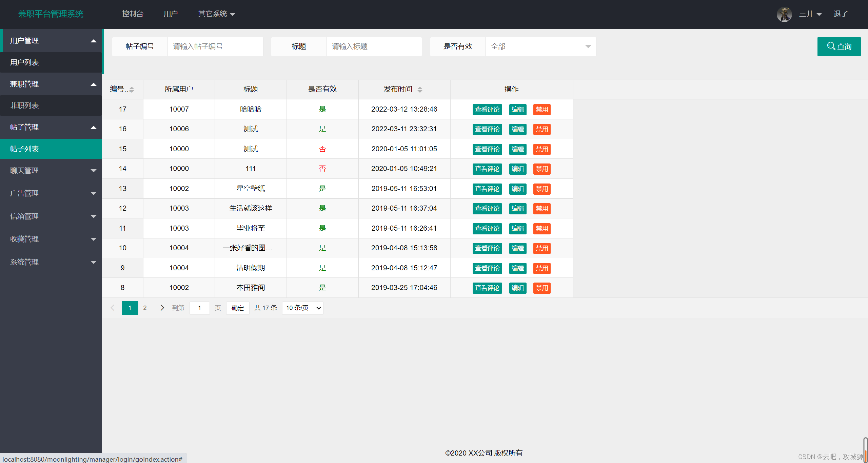Open 是否有效 filter dropdown
Image resolution: width=868 pixels, height=463 pixels.
pyautogui.click(x=540, y=46)
